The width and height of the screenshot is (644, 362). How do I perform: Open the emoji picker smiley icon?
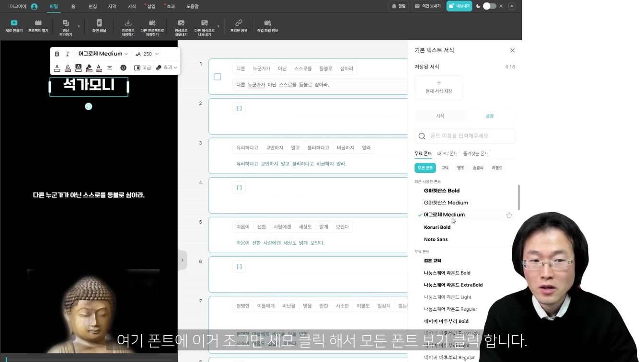coord(123,68)
